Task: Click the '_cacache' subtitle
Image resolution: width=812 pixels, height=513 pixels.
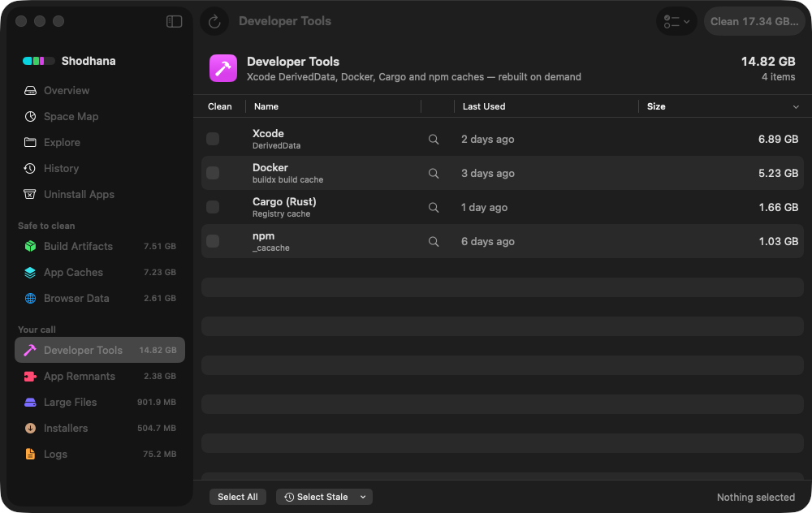Action: 271,248
